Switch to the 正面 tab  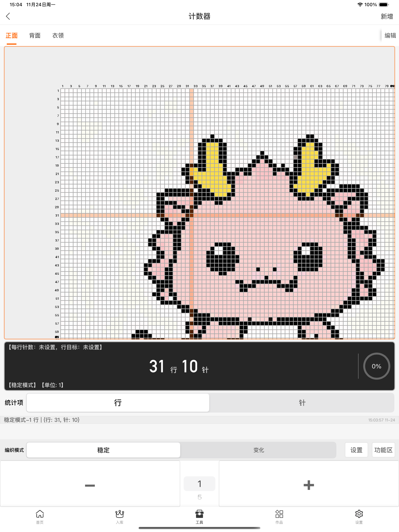click(12, 36)
